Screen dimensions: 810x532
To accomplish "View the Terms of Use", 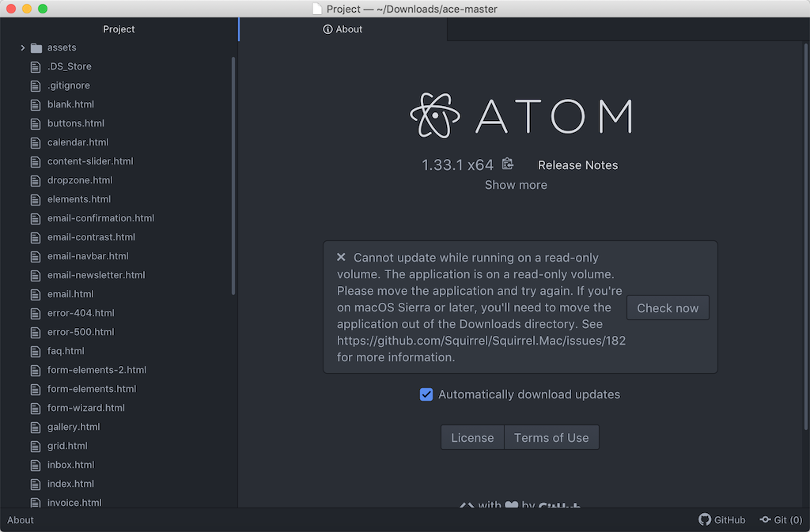I will pos(551,437).
